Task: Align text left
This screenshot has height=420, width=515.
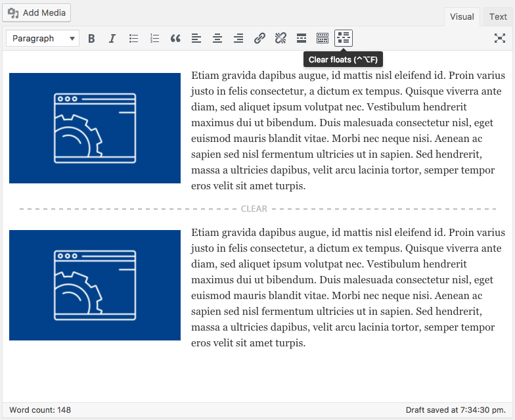Action: pos(196,38)
